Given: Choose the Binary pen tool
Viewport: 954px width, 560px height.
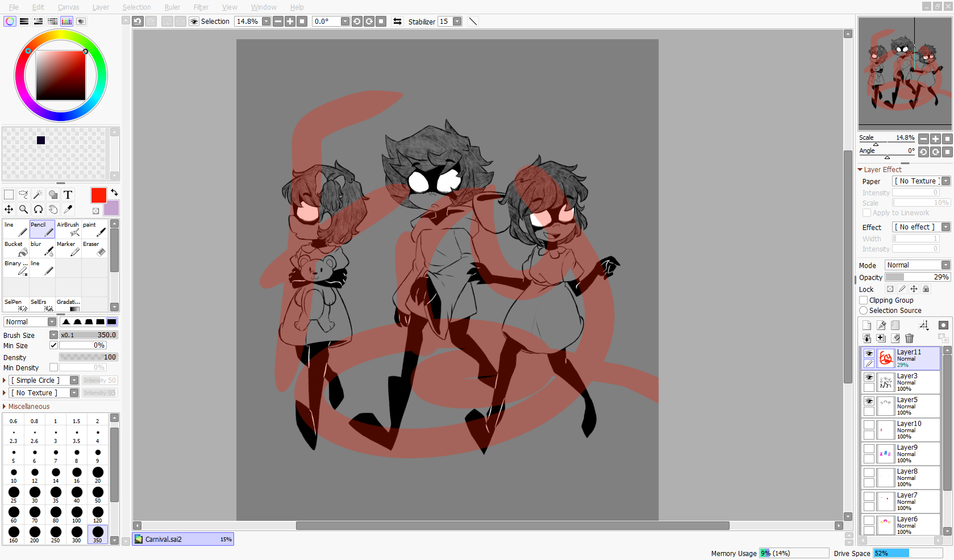Looking at the screenshot, I should point(16,268).
